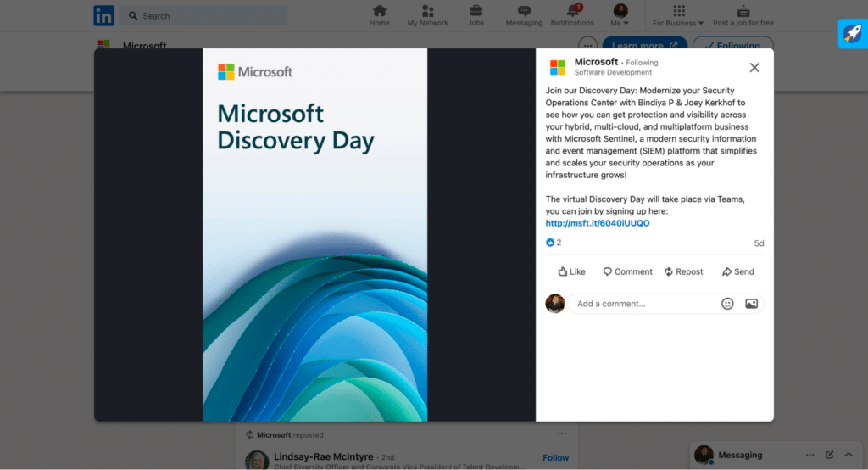868x470 pixels.
Task: Repost the Discovery Day post
Action: (684, 271)
